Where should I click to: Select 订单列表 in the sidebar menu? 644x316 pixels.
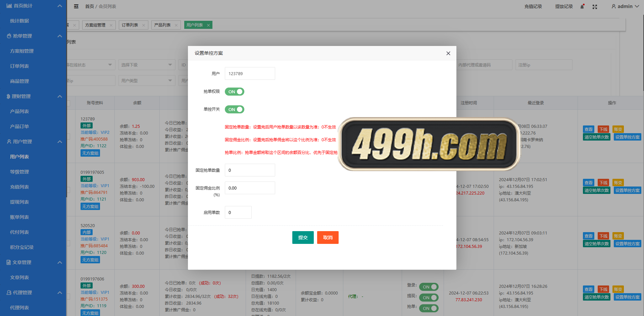pos(19,66)
